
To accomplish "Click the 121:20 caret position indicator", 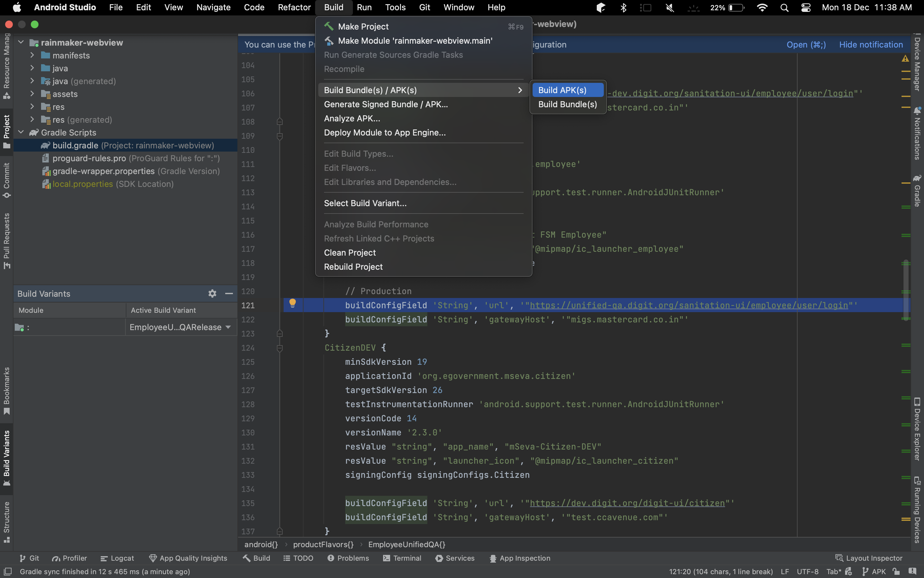I will (721, 572).
